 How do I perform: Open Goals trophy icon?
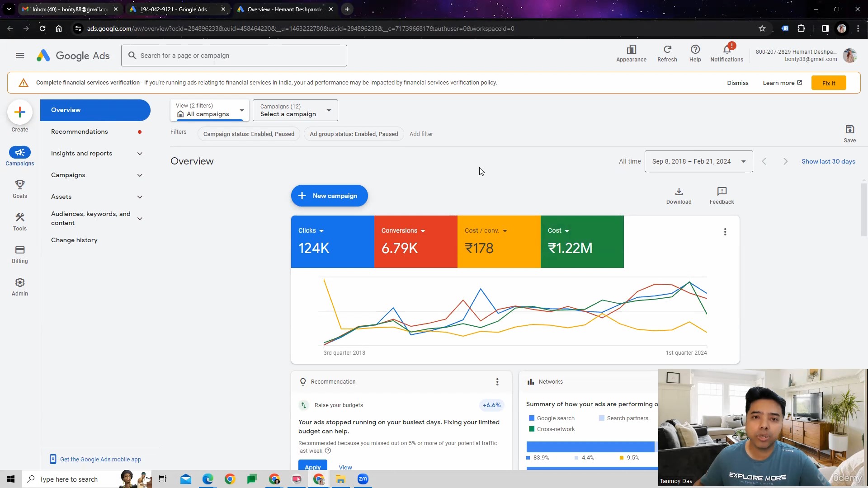pos(20,185)
